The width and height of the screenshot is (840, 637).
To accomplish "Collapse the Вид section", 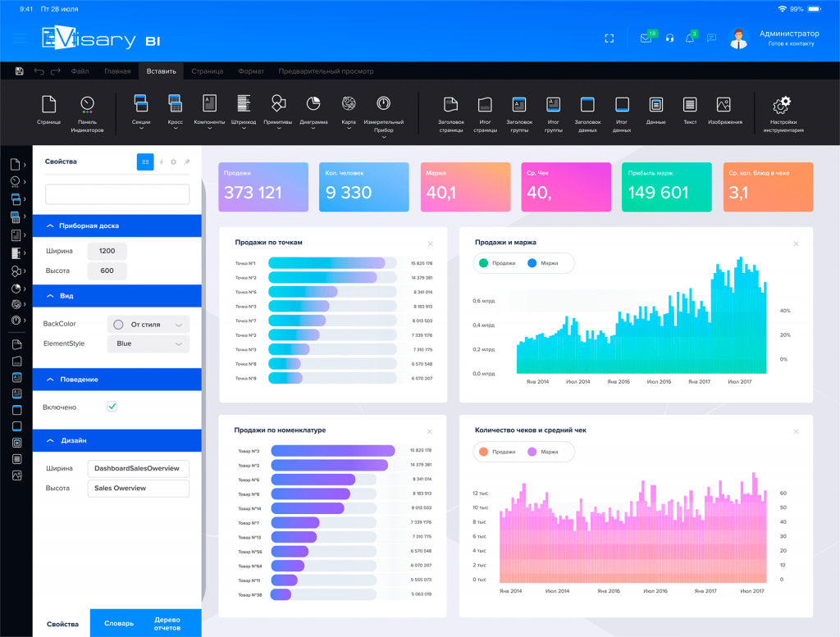I will pyautogui.click(x=116, y=296).
